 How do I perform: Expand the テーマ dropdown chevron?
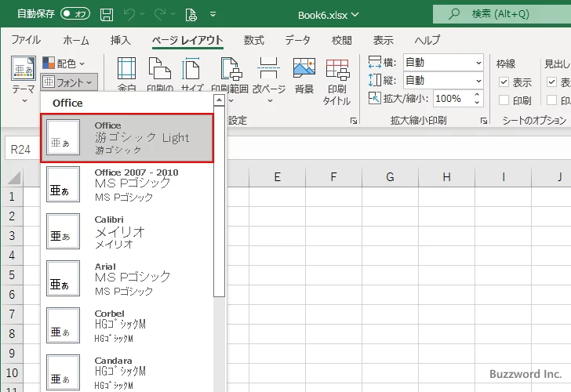(24, 100)
